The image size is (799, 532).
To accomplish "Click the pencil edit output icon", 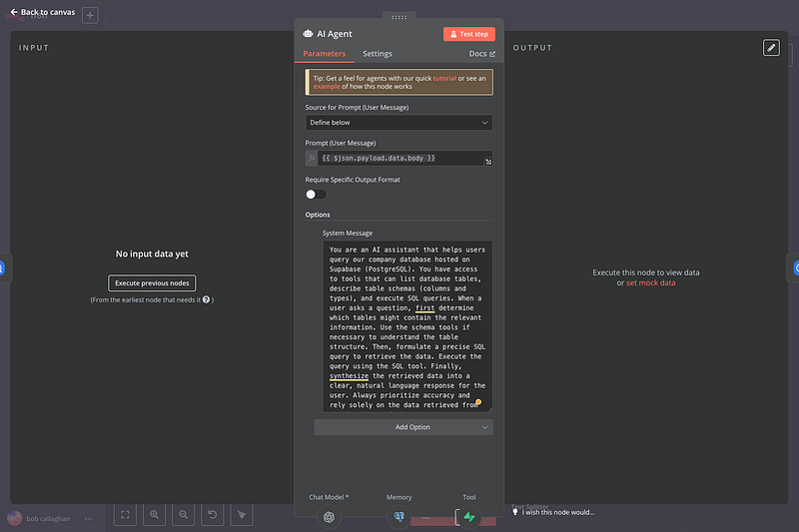I will click(770, 47).
